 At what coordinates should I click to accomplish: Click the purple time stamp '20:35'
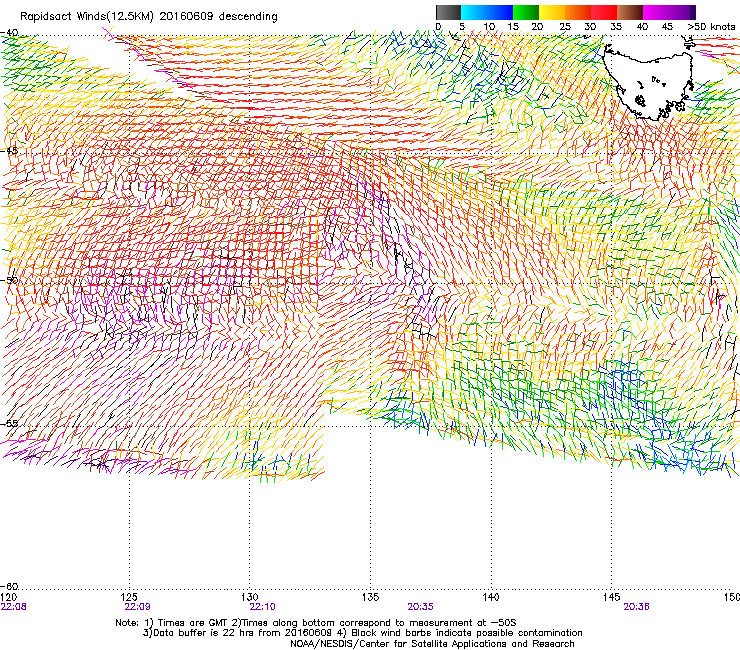[420, 607]
